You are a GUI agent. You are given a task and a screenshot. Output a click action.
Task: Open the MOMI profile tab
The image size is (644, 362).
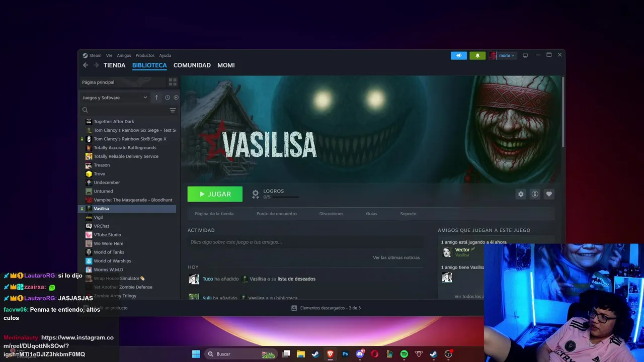(226, 65)
